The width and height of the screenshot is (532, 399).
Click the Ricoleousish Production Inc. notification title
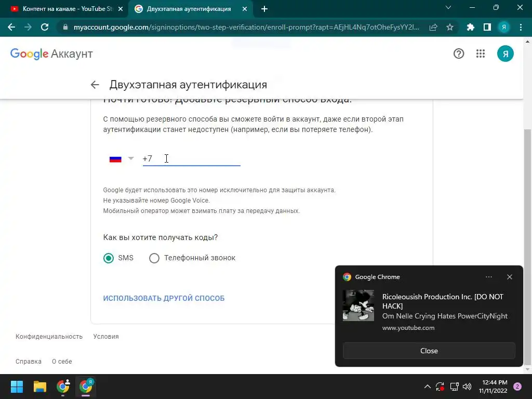443,301
